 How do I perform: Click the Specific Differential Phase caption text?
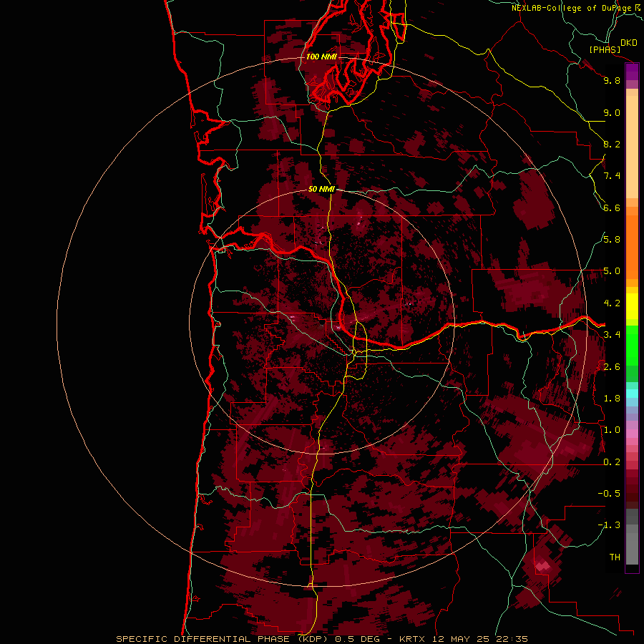point(322,639)
